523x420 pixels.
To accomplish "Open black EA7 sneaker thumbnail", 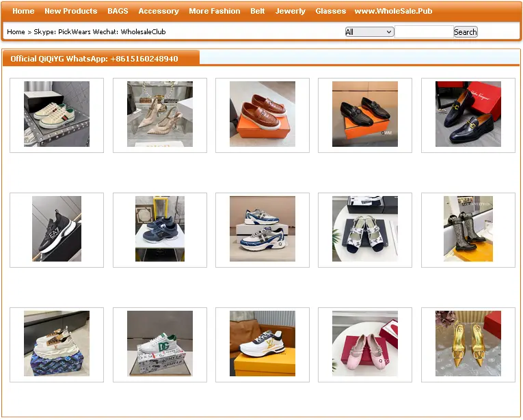I will [57, 229].
